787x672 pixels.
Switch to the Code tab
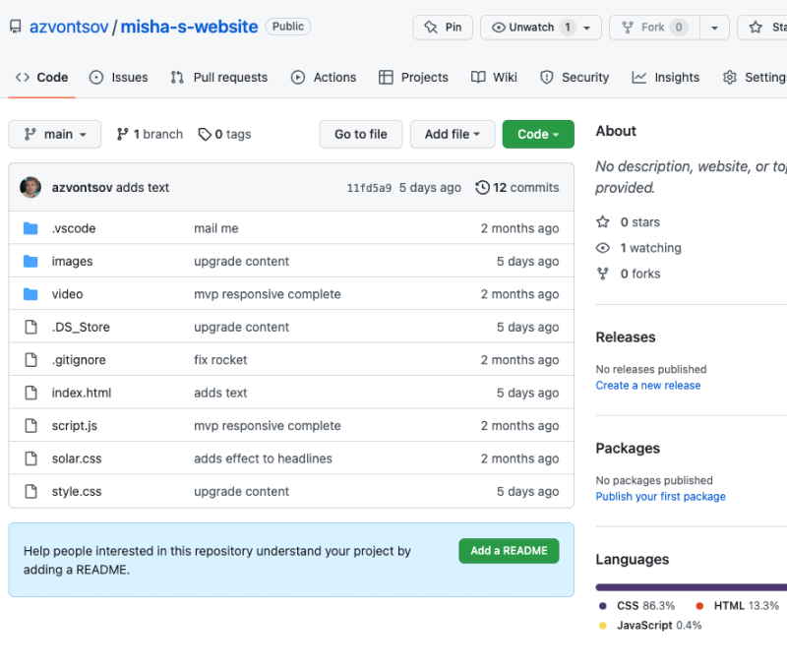[x=41, y=78]
